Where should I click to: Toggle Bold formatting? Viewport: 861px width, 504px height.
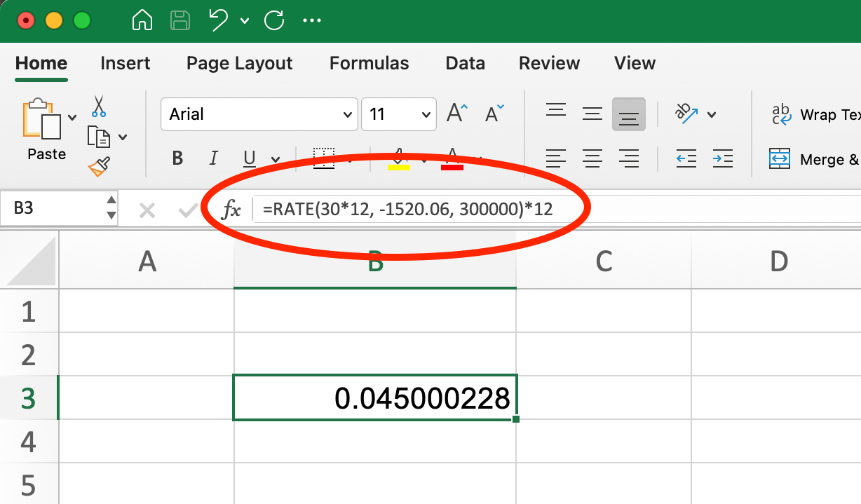pyautogui.click(x=177, y=158)
